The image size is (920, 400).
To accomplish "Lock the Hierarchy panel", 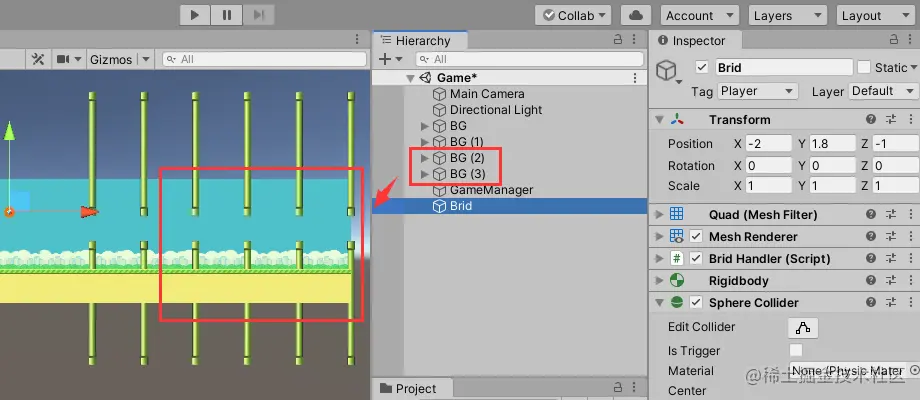I will (617, 40).
